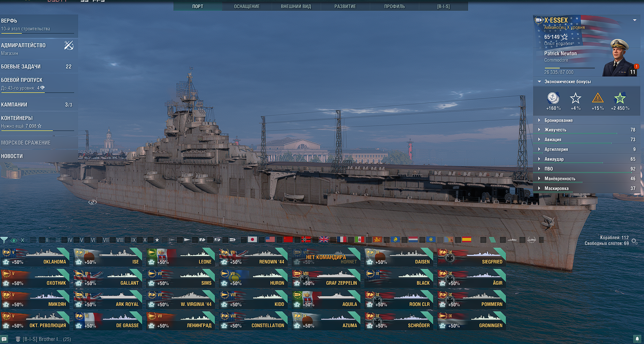Click the green eye icon in the filter bar
This screenshot has height=344, width=644.
coord(14,240)
